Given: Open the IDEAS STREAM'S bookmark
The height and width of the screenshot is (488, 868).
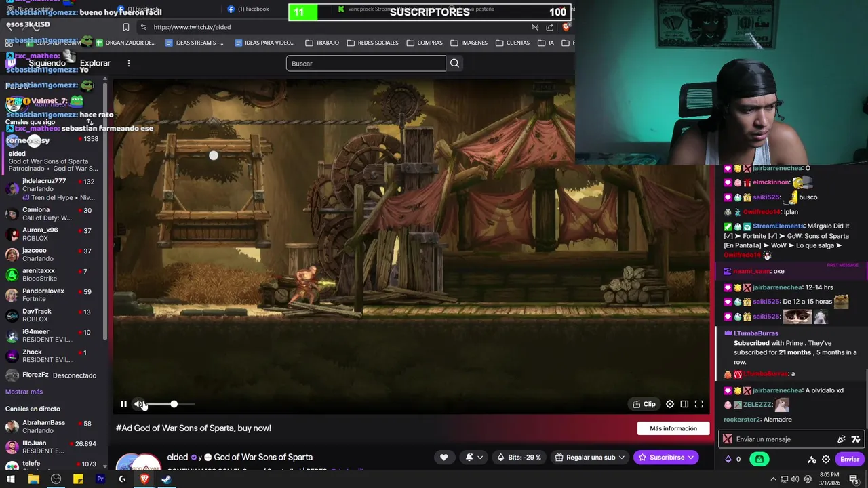Looking at the screenshot, I should coord(194,43).
